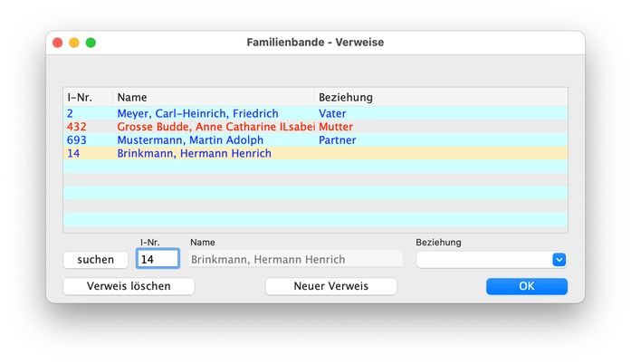This screenshot has height=364, width=631.
Task: Click into the I-Nr. input field
Action: point(158,260)
